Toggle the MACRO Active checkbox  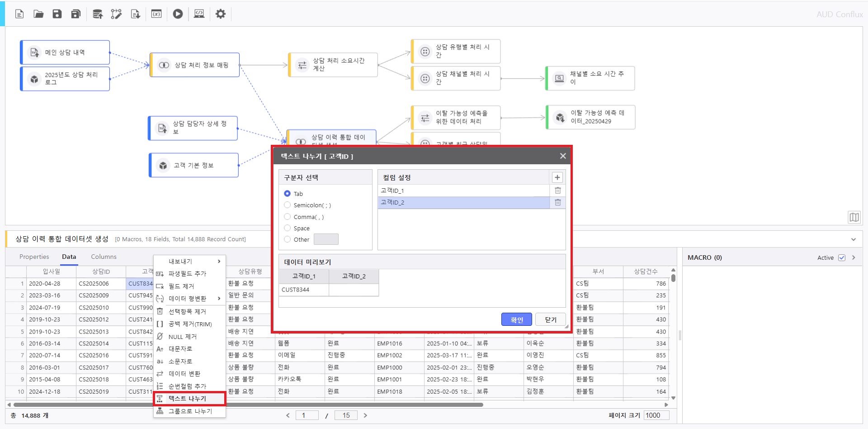click(x=841, y=257)
